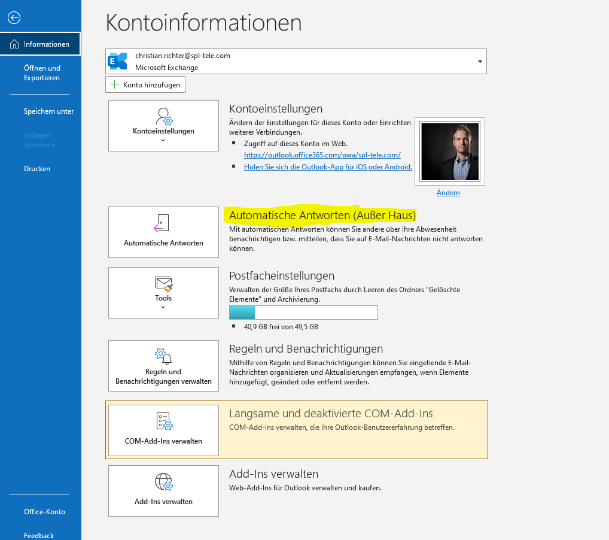The height and width of the screenshot is (540, 609).
Task: Open Regeln und Benachrichtigungen verwalten icon
Action: (164, 356)
